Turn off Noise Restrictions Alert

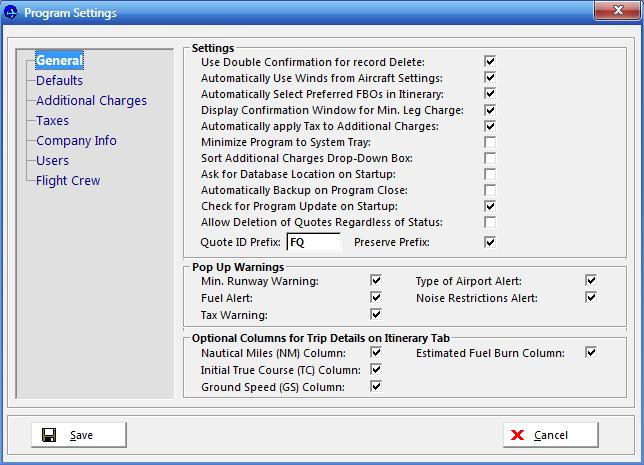coord(591,298)
